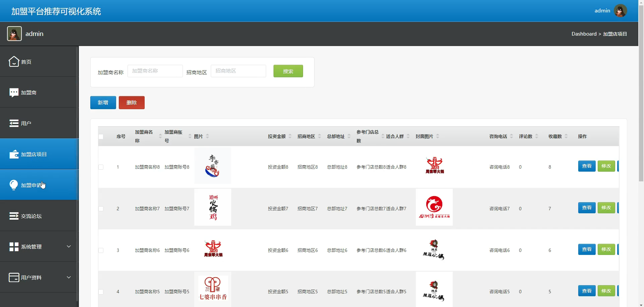
Task: Click the list icon beside 用户
Action: click(x=14, y=123)
